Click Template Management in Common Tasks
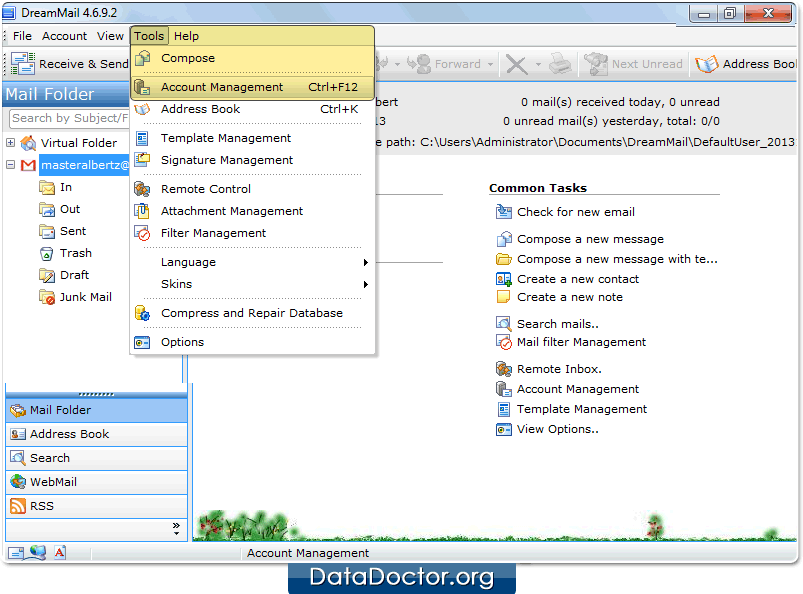This screenshot has height=594, width=803. pyautogui.click(x=582, y=409)
